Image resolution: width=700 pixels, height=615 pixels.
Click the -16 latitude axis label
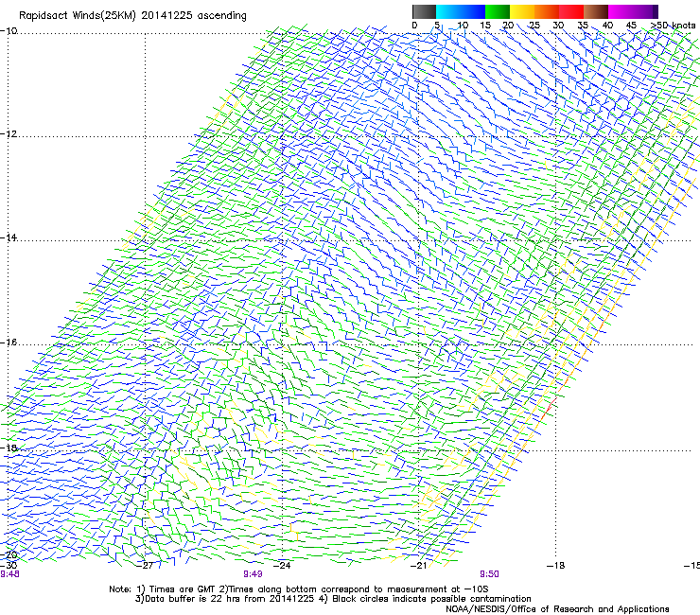[x=9, y=343]
